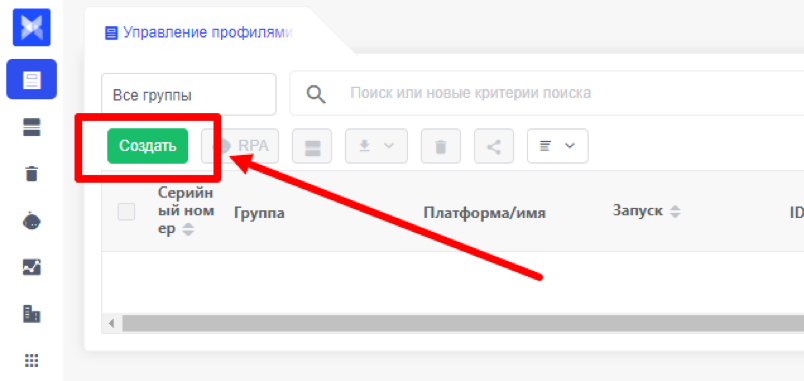Image resolution: width=804 pixels, height=381 pixels.
Task: Open the robot automation sidebar icon
Action: point(32,221)
